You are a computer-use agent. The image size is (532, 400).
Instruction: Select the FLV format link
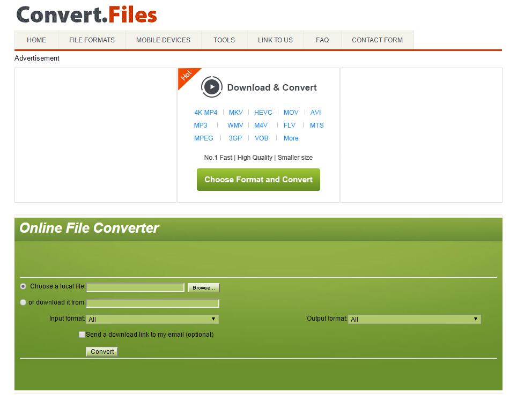click(x=290, y=125)
